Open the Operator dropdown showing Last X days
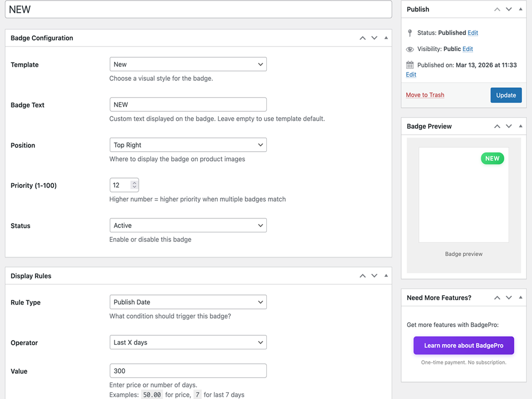Screen dimensions: 532x399 tap(188, 342)
